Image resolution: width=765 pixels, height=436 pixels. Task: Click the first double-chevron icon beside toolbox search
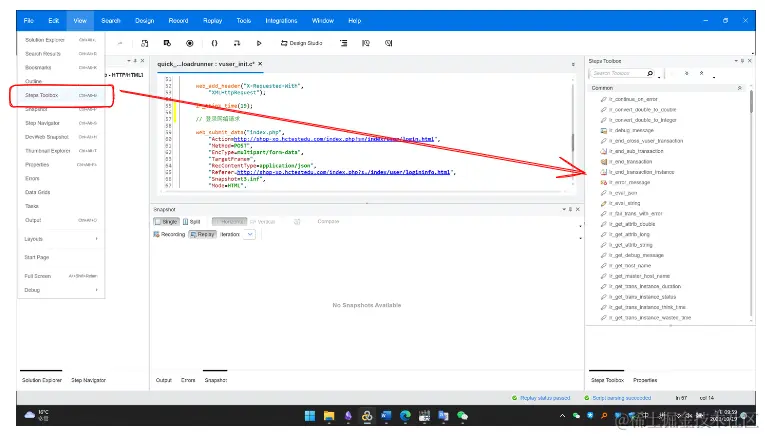686,73
